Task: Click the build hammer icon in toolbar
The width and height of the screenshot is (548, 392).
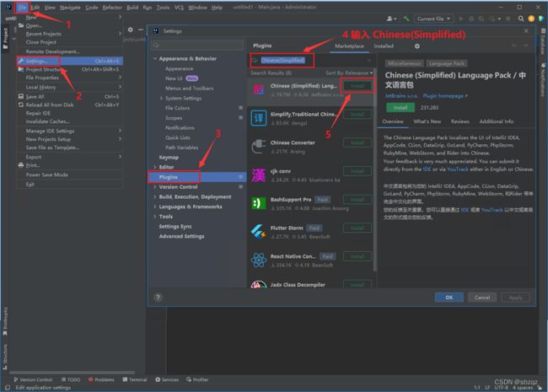Action: coord(406,19)
